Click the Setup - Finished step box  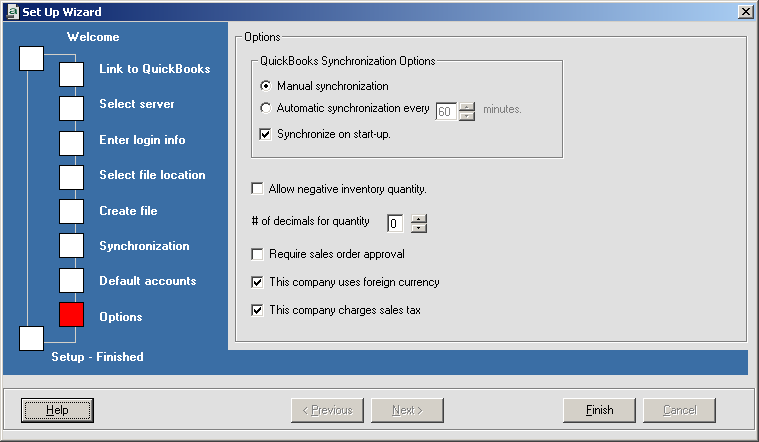(32, 338)
